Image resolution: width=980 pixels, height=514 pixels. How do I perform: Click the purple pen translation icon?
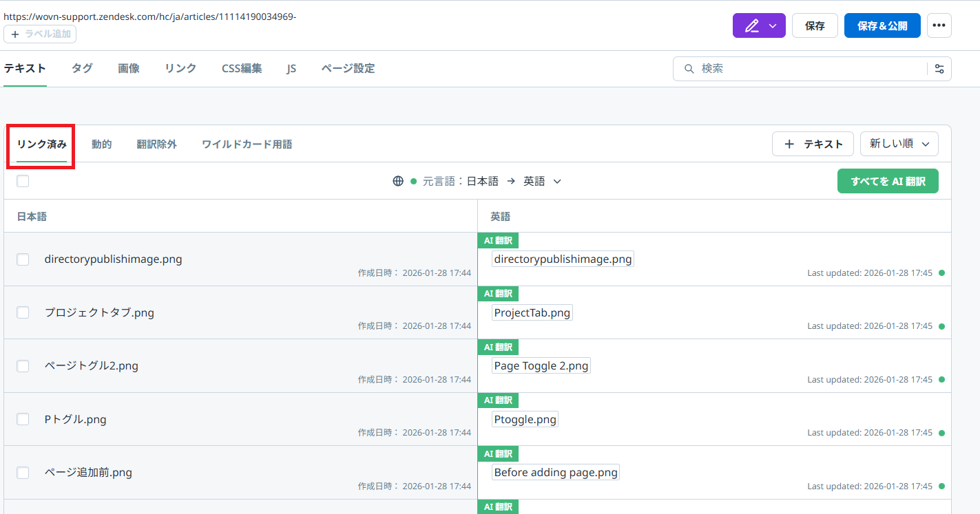753,25
